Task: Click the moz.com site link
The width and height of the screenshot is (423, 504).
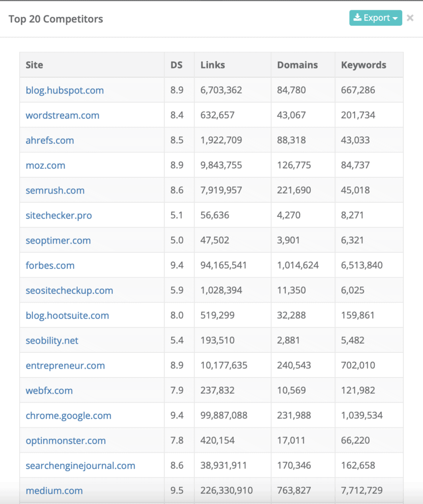Action: (45, 165)
